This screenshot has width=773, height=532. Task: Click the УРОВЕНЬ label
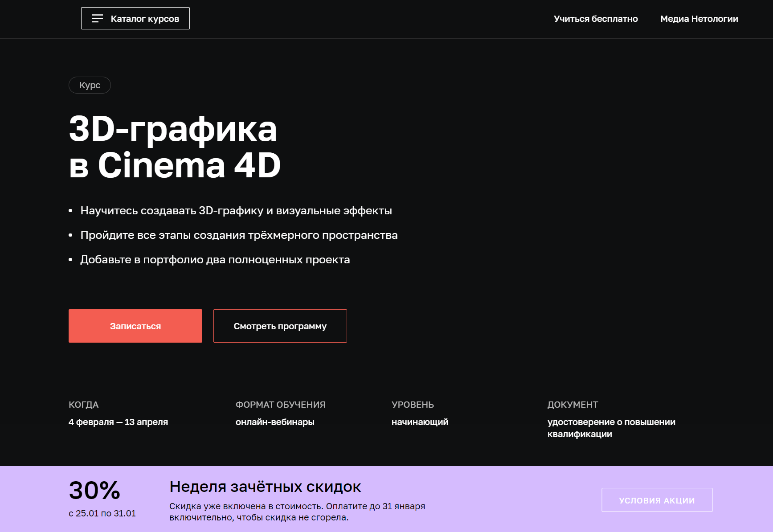click(413, 405)
